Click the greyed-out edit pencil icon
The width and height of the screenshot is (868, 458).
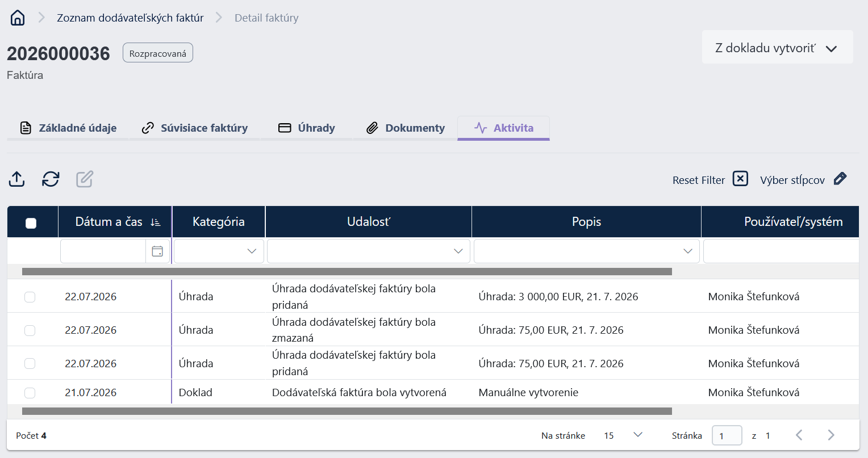(x=85, y=179)
